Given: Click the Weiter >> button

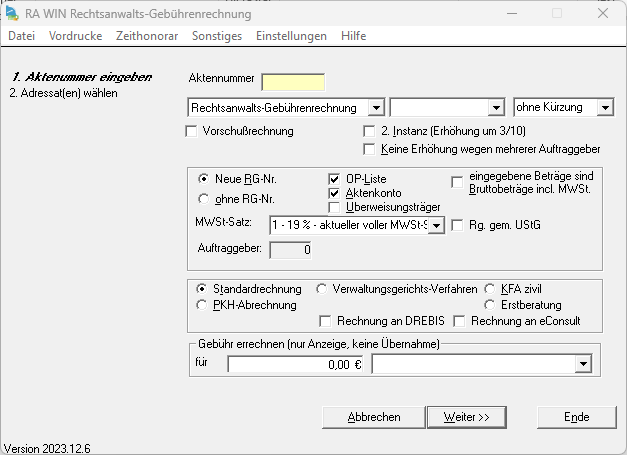Looking at the screenshot, I should [x=467, y=417].
